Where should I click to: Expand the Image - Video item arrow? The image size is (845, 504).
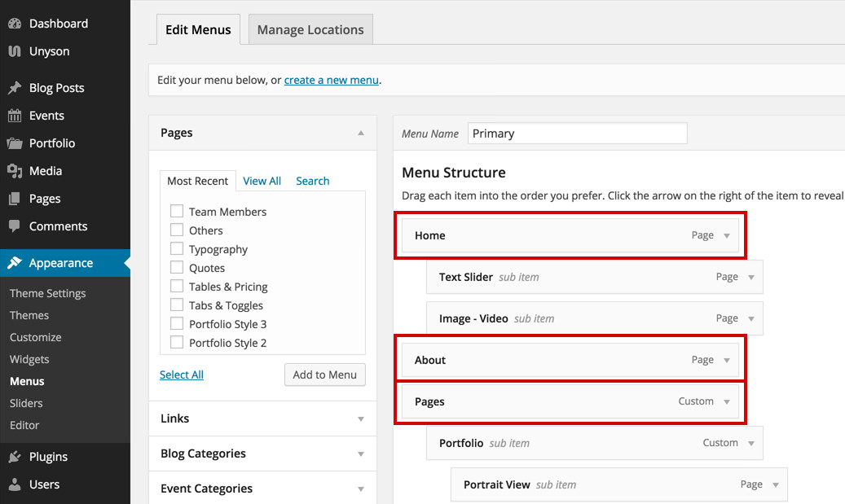click(x=751, y=319)
